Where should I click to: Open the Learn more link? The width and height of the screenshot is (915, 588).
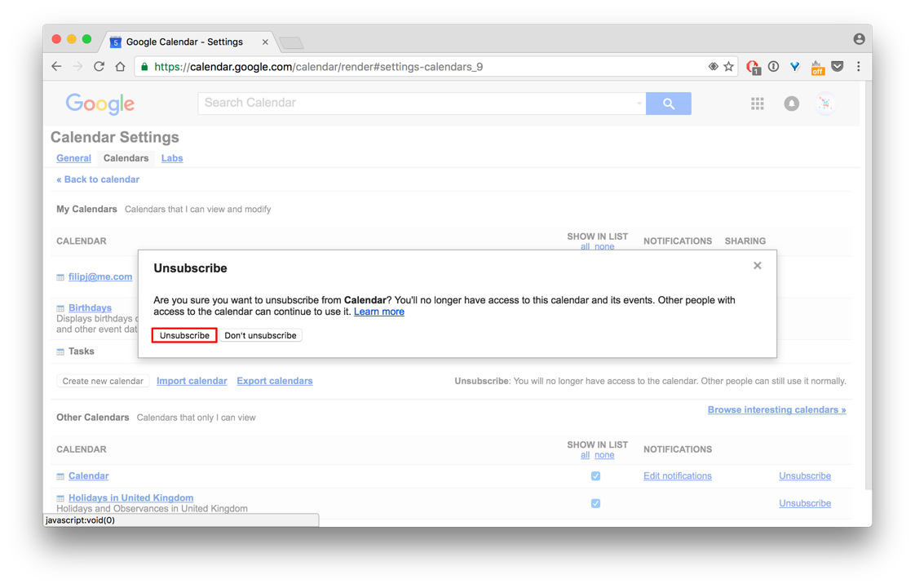(378, 312)
